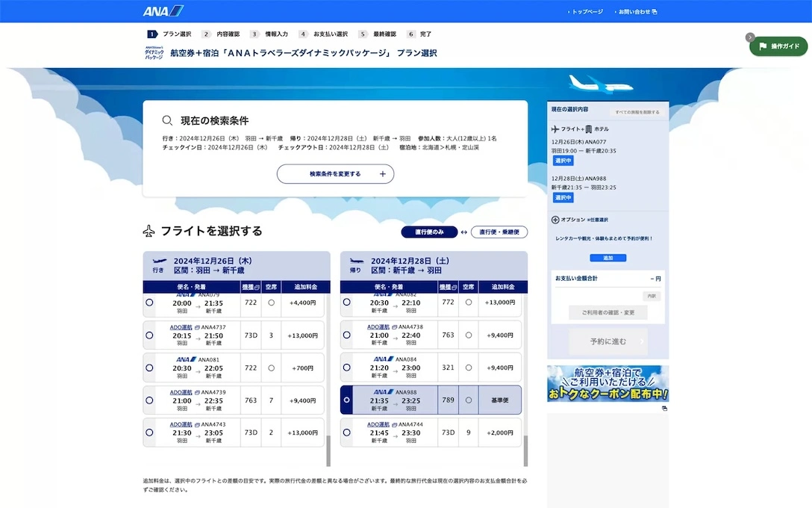This screenshot has height=508, width=812.
Task: Click the ANA logo on flight ANA084
Action: coord(383,359)
